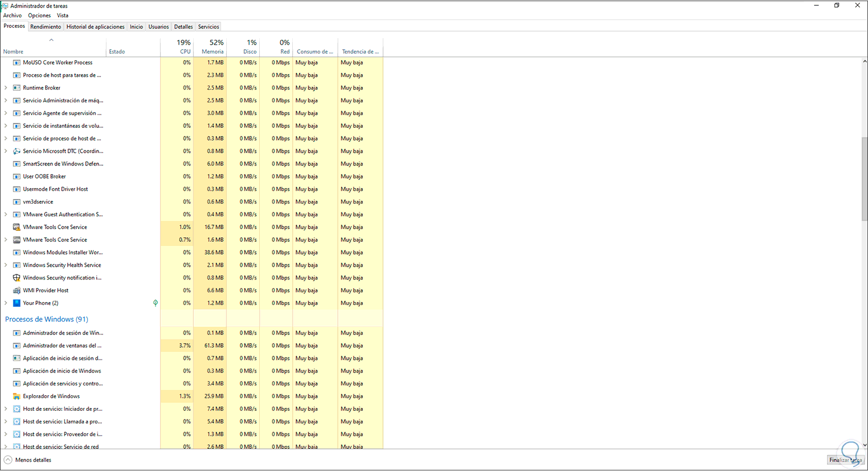This screenshot has height=471, width=868.
Task: Click the WMI Provider Host icon
Action: tap(17, 290)
